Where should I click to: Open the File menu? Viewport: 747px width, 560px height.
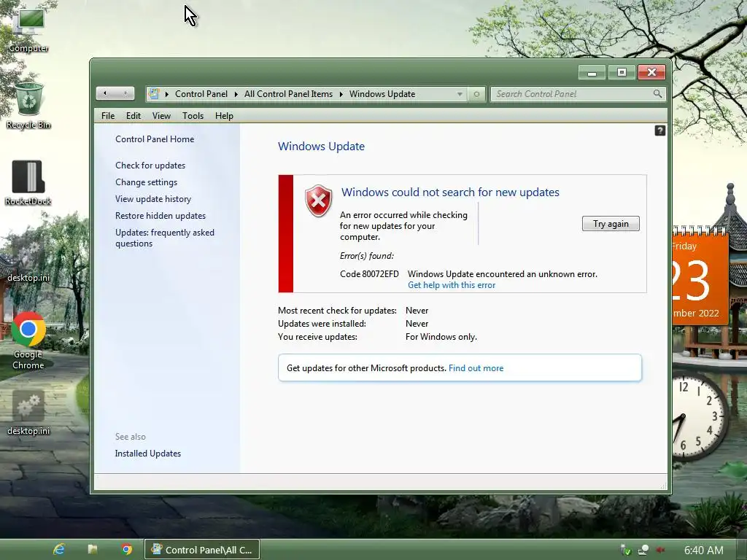(x=108, y=116)
